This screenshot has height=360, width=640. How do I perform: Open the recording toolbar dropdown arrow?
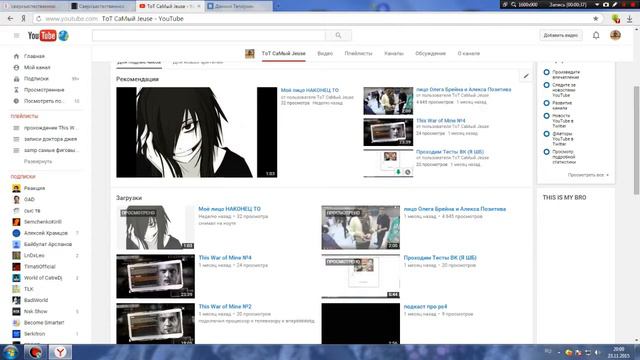click(x=597, y=4)
